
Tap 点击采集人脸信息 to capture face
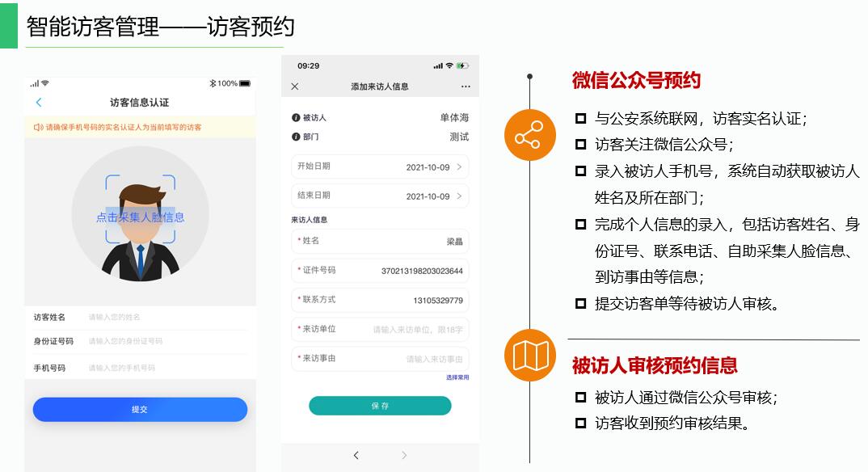coord(140,217)
